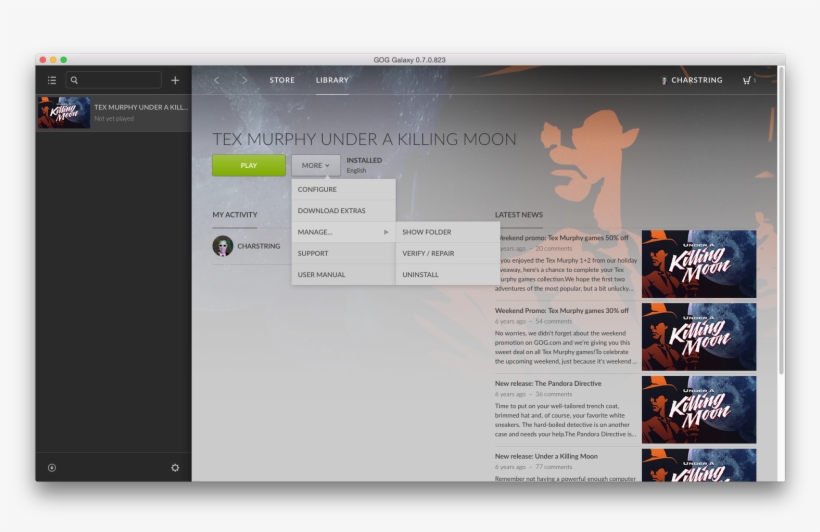Open 'New release: Under a Killing Moon' article
Image resolution: width=820 pixels, height=532 pixels.
click(x=546, y=456)
